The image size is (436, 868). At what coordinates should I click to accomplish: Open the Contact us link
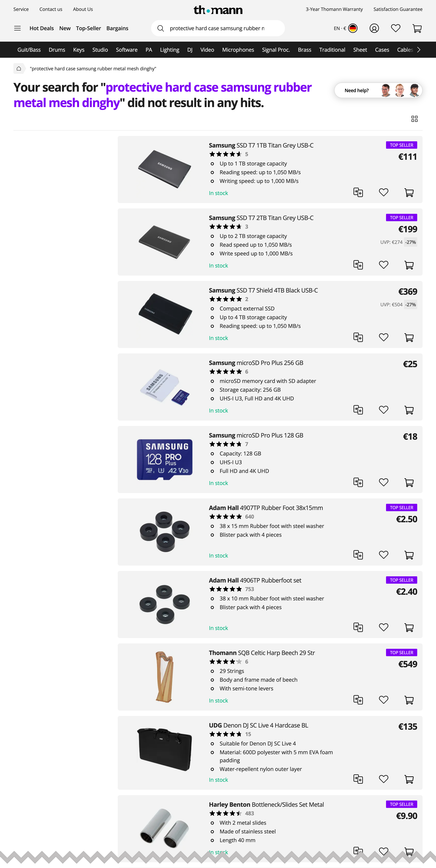point(51,9)
